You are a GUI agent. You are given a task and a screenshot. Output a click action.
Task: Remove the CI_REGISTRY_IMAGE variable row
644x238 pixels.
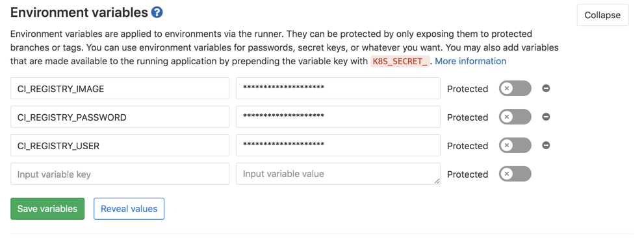click(546, 88)
